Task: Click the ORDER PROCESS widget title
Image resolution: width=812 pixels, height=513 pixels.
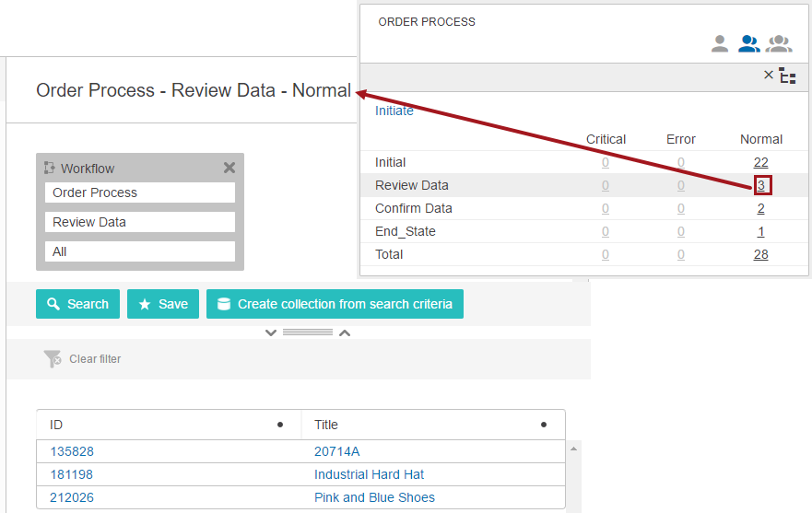Action: (x=427, y=22)
